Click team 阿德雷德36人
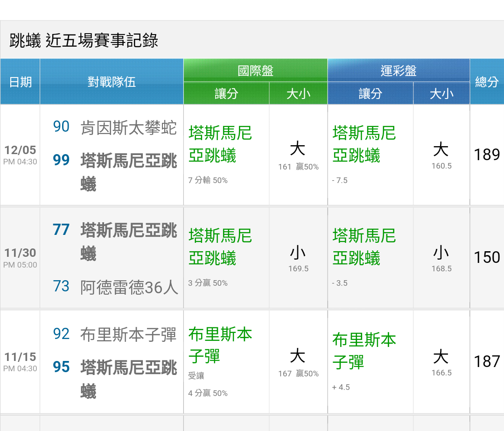The height and width of the screenshot is (431, 504). 129,287
